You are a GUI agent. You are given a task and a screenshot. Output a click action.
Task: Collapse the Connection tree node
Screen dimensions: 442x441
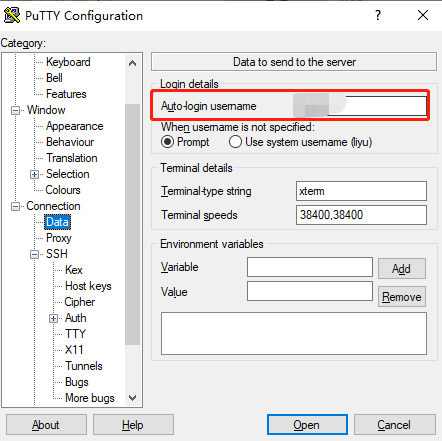[x=15, y=206]
